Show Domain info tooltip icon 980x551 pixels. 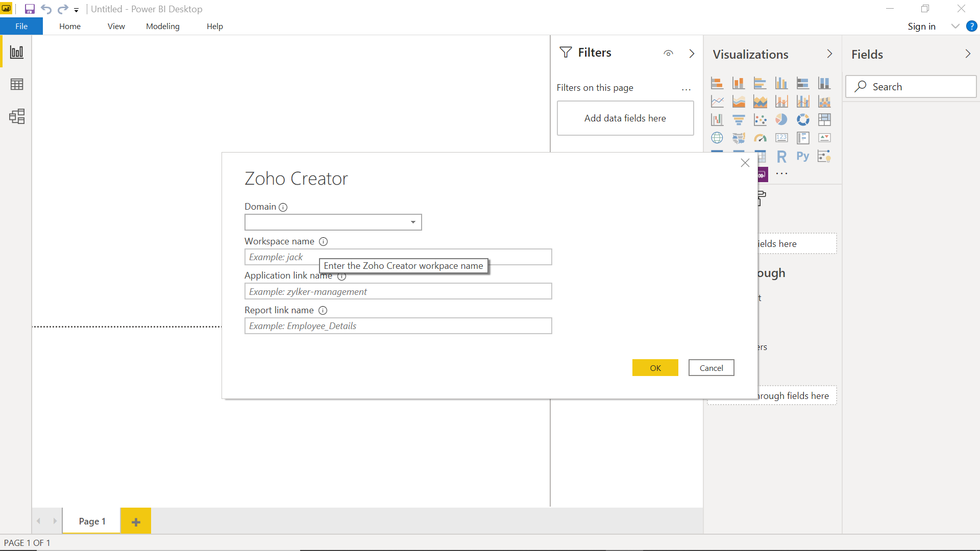(x=283, y=207)
